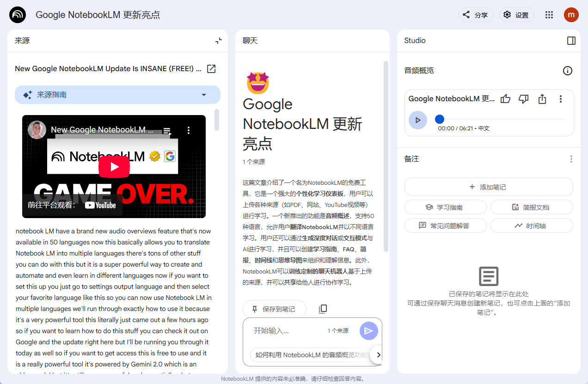Click the notebook title Google NotebookLM 更新亮点

pyautogui.click(x=98, y=15)
